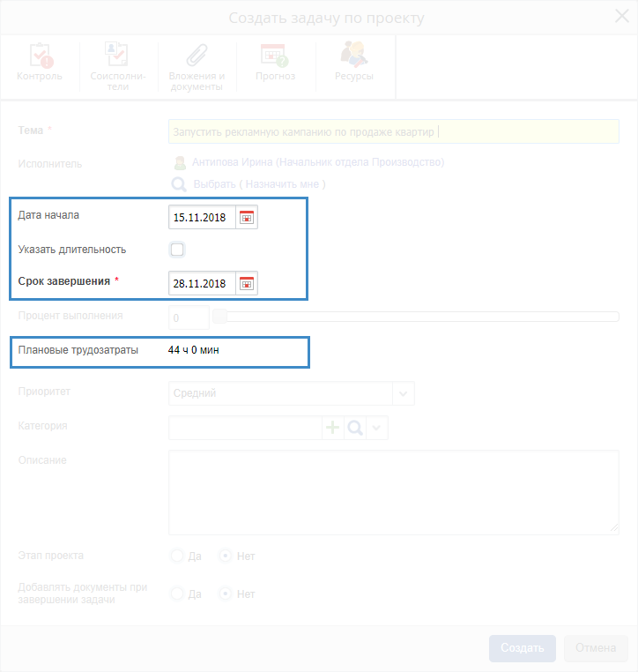Screen dimensions: 638x672
Task: Expand the Категория dropdown arrow
Action: pos(377,428)
